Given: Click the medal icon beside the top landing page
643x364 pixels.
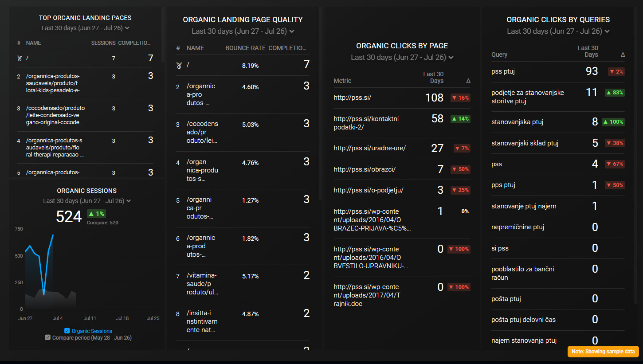Looking at the screenshot, I should 19,58.
